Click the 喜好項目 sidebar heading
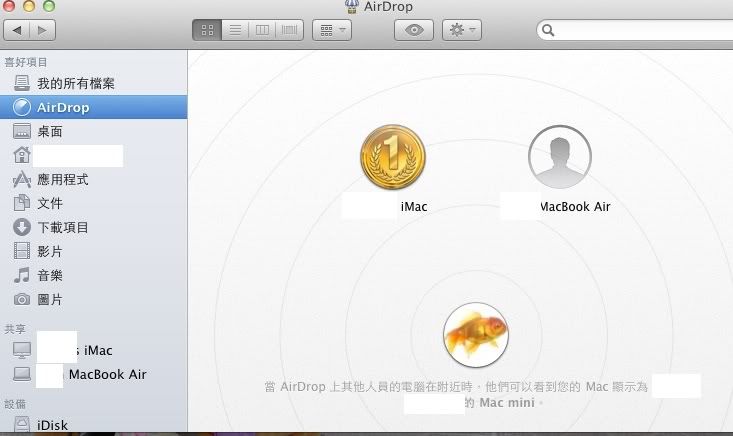The image size is (733, 436). tap(26, 62)
